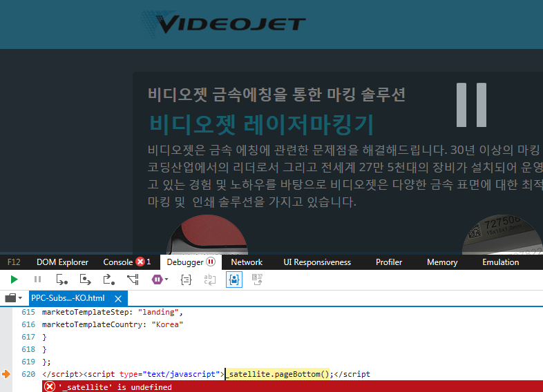Switch to the Console tab
This screenshot has height=392, width=543.
click(117, 262)
